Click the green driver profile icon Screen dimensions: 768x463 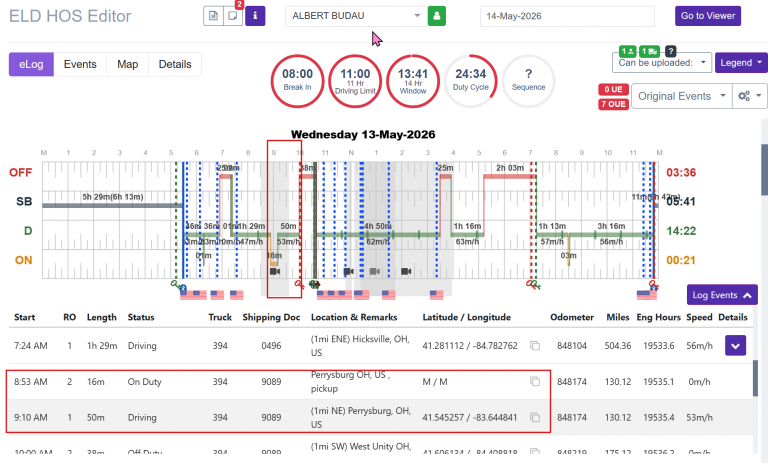[437, 16]
